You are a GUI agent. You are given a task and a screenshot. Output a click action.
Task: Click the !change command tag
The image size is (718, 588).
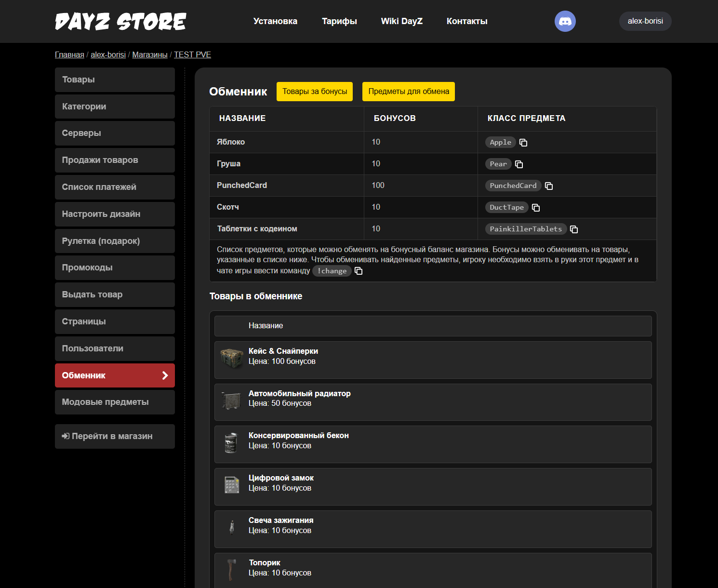point(332,271)
